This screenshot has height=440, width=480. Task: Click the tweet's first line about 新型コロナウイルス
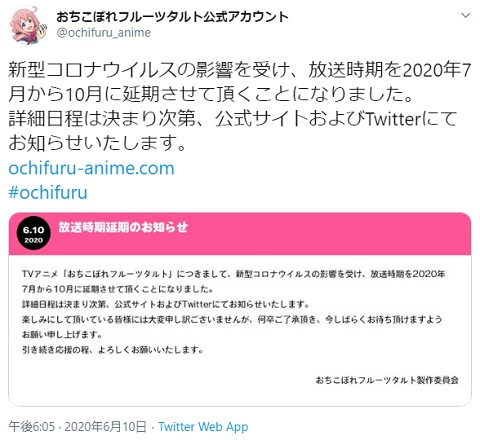click(x=239, y=70)
